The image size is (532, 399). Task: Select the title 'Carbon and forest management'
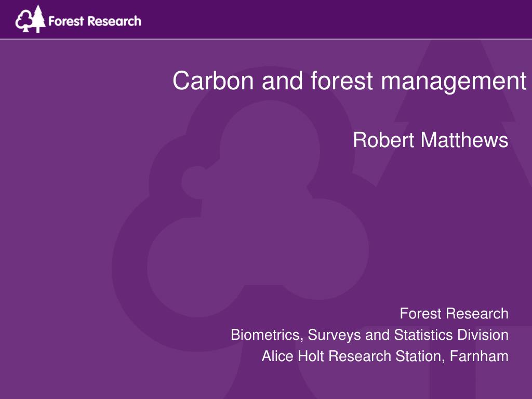(x=350, y=81)
